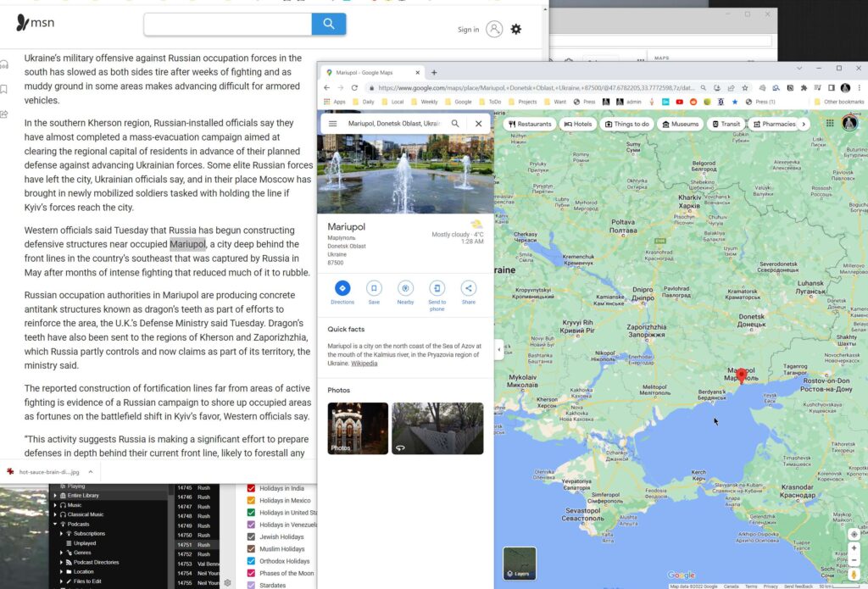Toggle the Jewish Holidays calendar checkbox
Image resolution: width=868 pixels, height=589 pixels.
tap(251, 537)
